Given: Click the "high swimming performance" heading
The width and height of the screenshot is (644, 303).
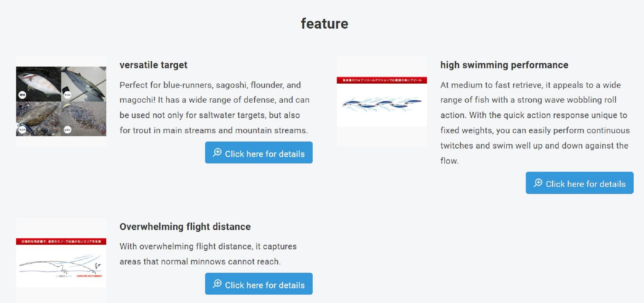Looking at the screenshot, I should [504, 65].
